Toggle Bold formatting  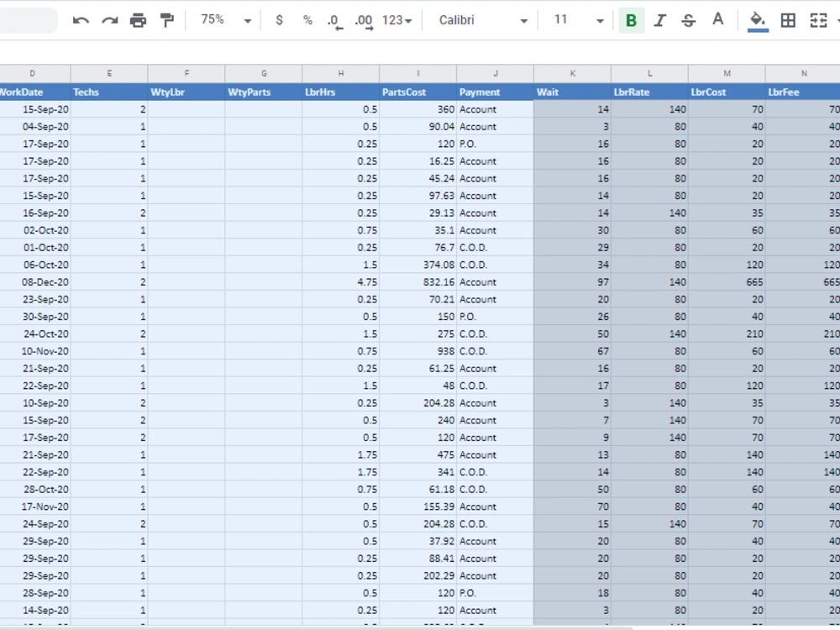tap(631, 20)
